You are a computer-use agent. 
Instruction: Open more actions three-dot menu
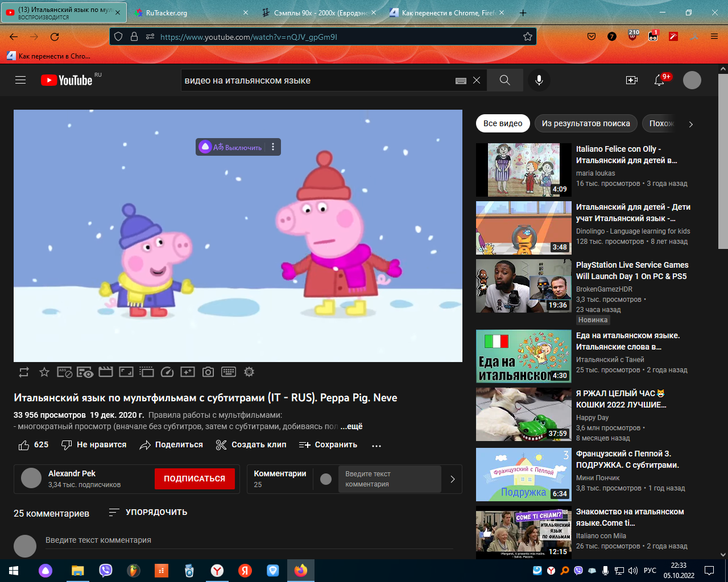[x=376, y=446]
